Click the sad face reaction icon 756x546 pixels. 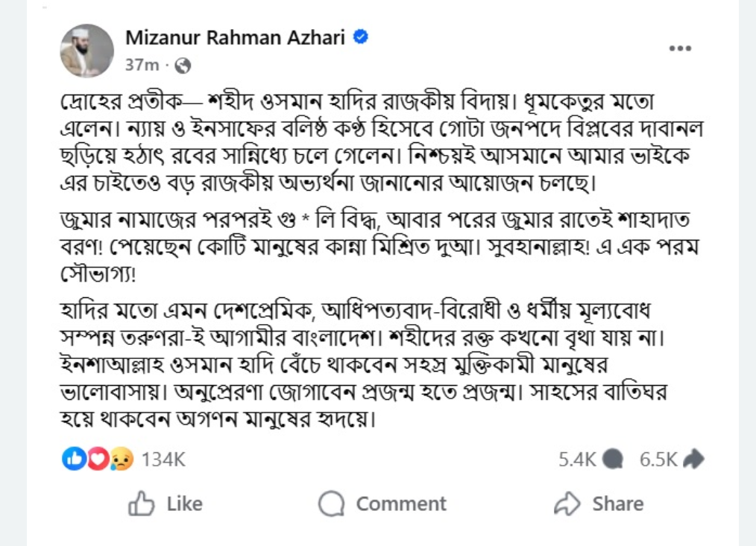coord(119,460)
